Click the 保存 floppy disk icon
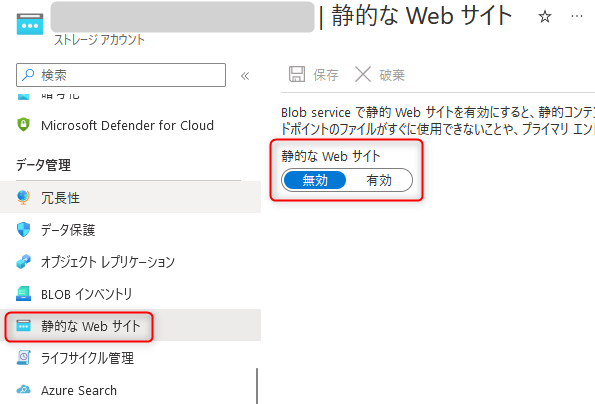Image resolution: width=595 pixels, height=404 pixels. coord(297,74)
